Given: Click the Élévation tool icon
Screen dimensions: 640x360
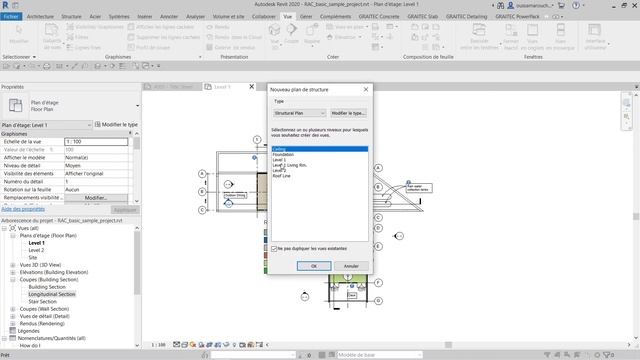Looking at the screenshot, I should (330, 37).
